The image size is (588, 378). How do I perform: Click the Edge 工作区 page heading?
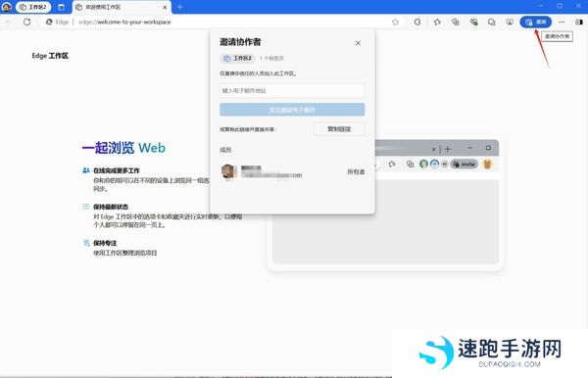pos(50,56)
